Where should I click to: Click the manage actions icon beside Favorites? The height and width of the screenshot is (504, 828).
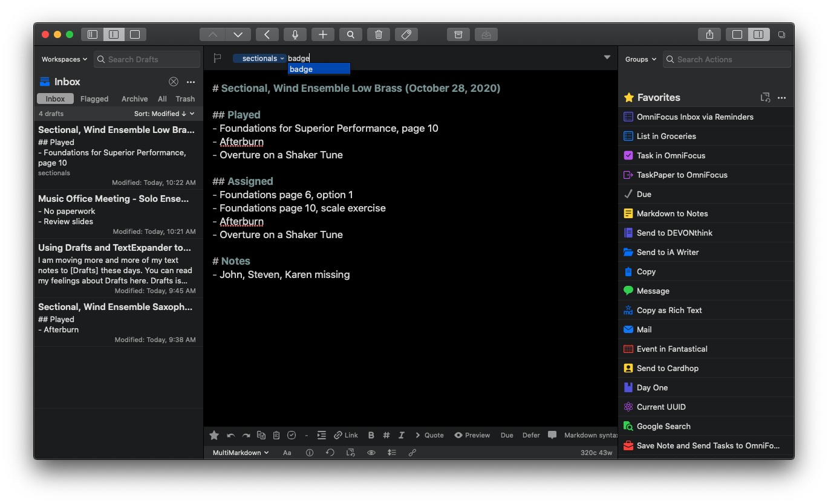pos(765,97)
